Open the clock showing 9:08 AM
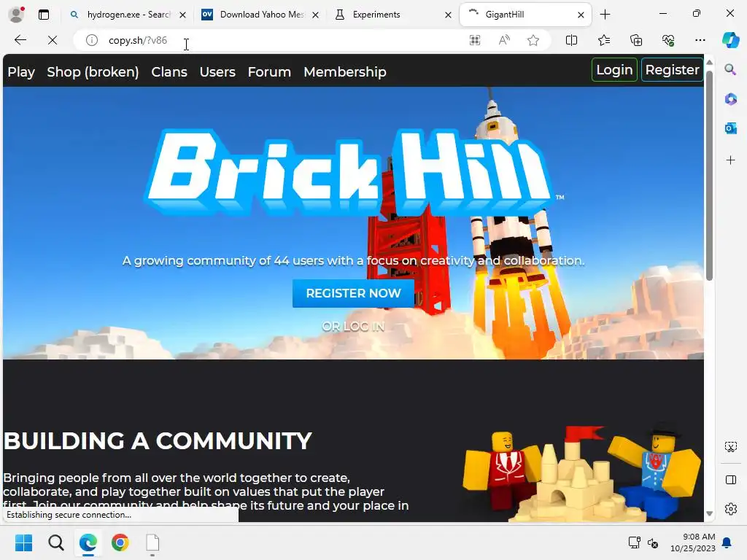 click(x=693, y=542)
